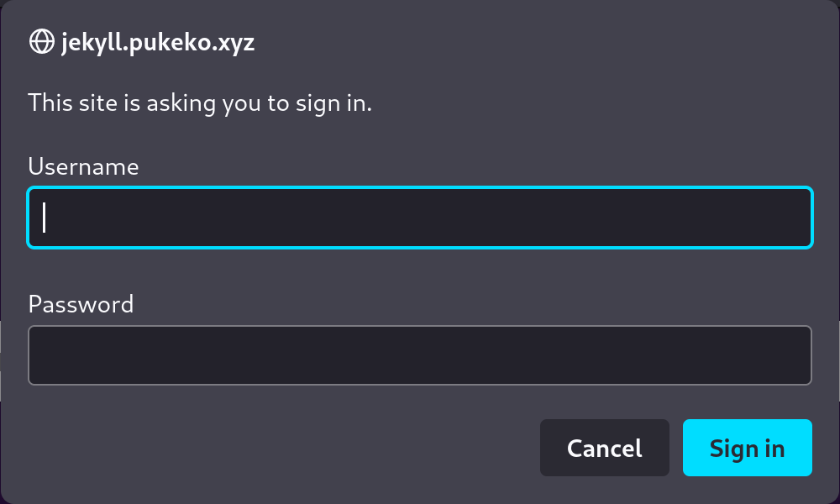The width and height of the screenshot is (840, 504).
Task: Place cursor in the focused Username box
Action: tap(420, 218)
